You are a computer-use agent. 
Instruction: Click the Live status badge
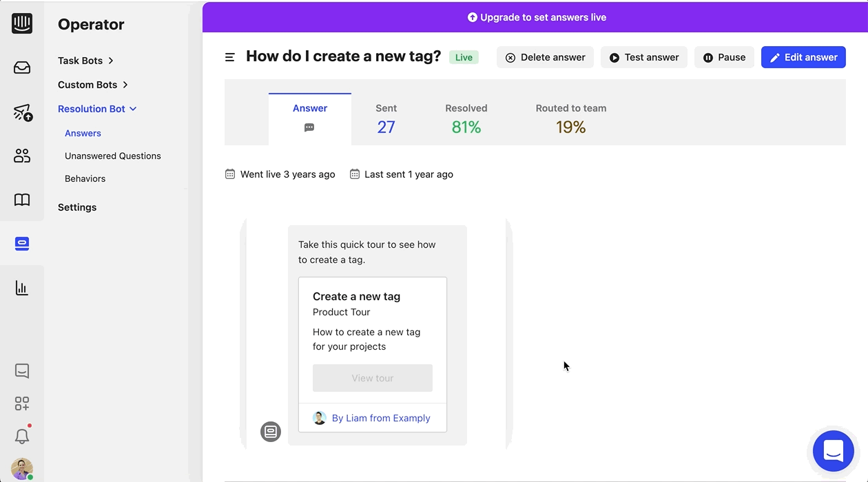coord(464,57)
